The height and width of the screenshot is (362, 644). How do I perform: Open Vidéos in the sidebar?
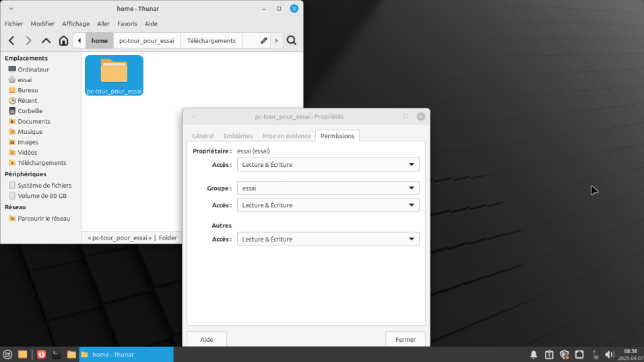pos(27,152)
